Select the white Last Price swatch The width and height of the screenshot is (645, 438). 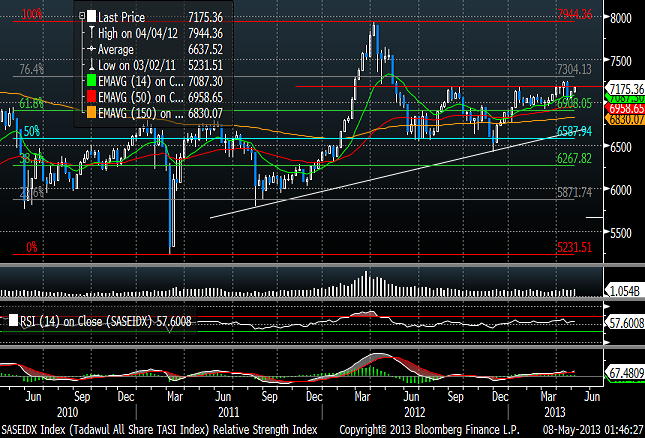tap(91, 16)
